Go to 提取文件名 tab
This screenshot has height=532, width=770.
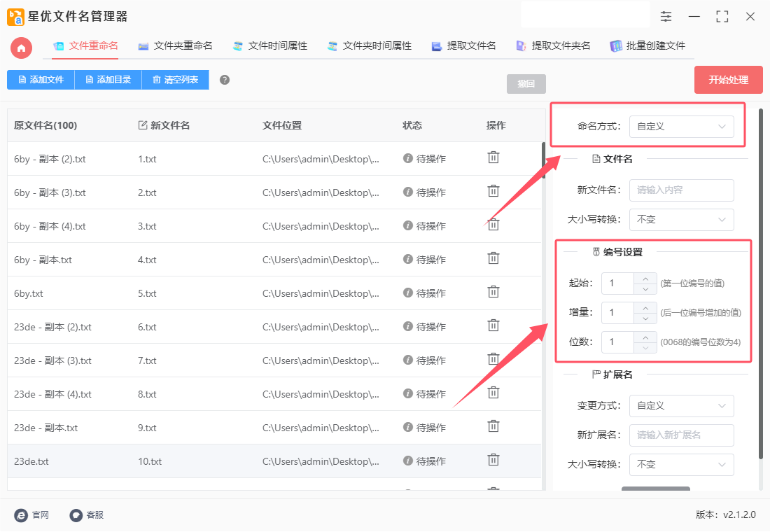click(x=463, y=46)
